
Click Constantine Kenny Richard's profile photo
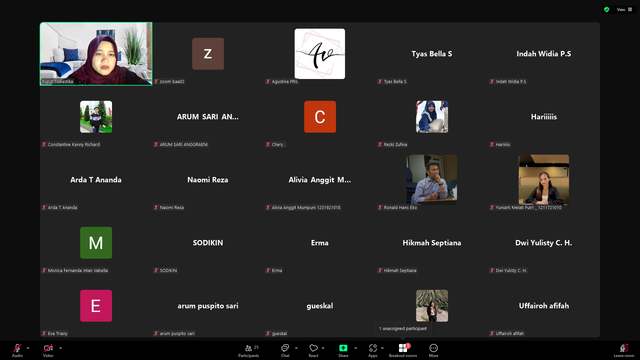(x=96, y=117)
